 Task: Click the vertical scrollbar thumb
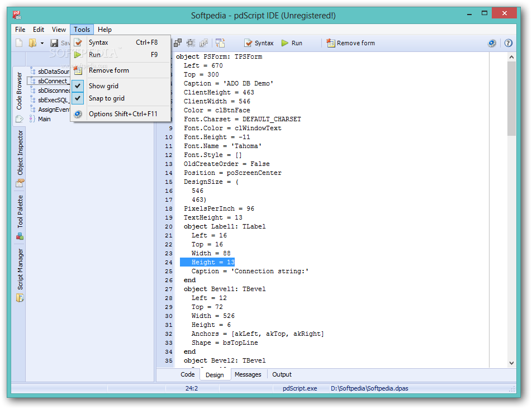point(511,99)
